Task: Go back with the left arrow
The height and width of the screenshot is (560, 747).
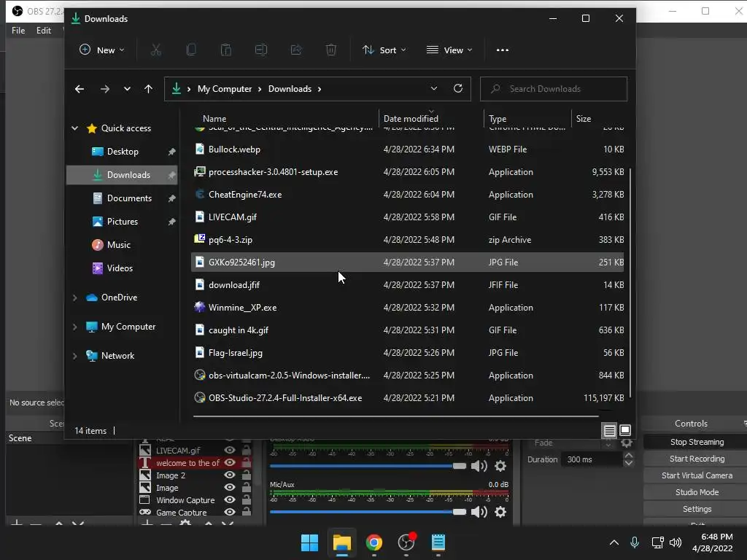Action: [x=80, y=89]
